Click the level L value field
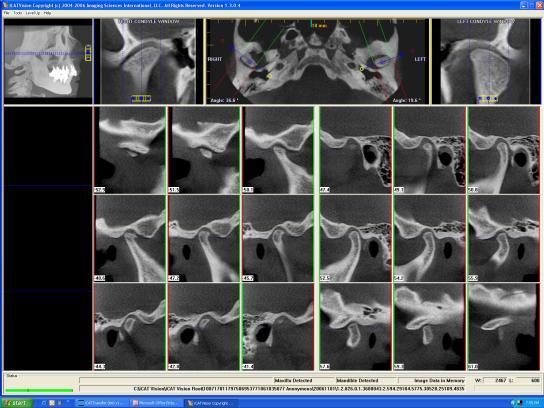The height and width of the screenshot is (408, 544). point(527,381)
